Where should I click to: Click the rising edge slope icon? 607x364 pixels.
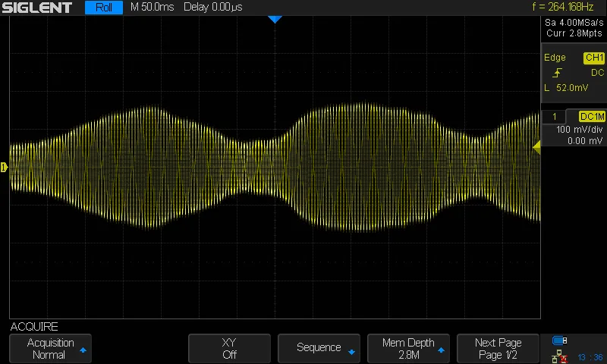tap(557, 73)
